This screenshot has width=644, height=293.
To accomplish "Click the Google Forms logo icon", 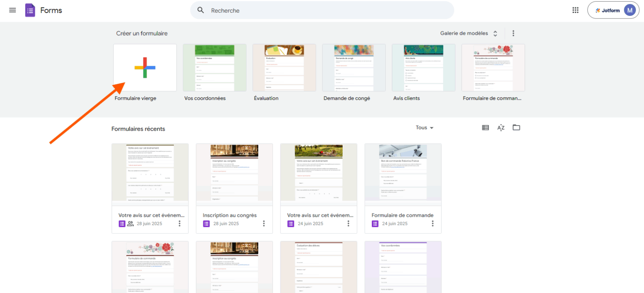I will point(30,10).
